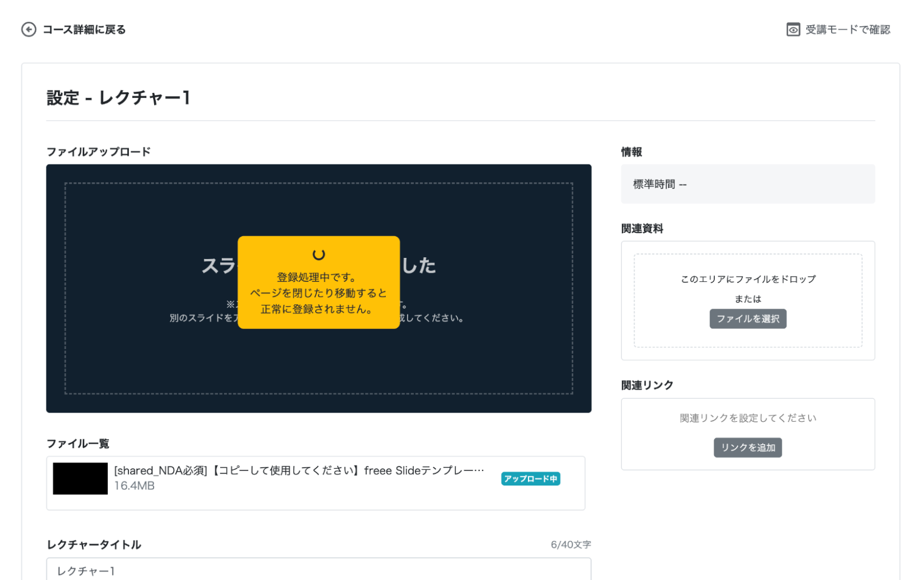Click the 6/40文字 character counter
The width and height of the screenshot is (924, 580).
coord(571,544)
